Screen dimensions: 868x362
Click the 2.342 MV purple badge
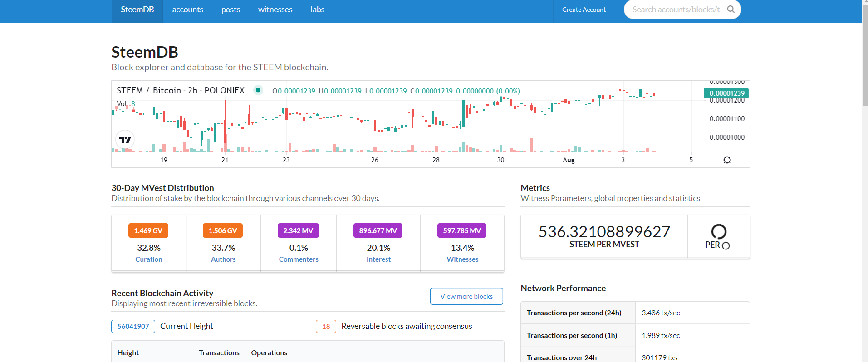(x=298, y=230)
